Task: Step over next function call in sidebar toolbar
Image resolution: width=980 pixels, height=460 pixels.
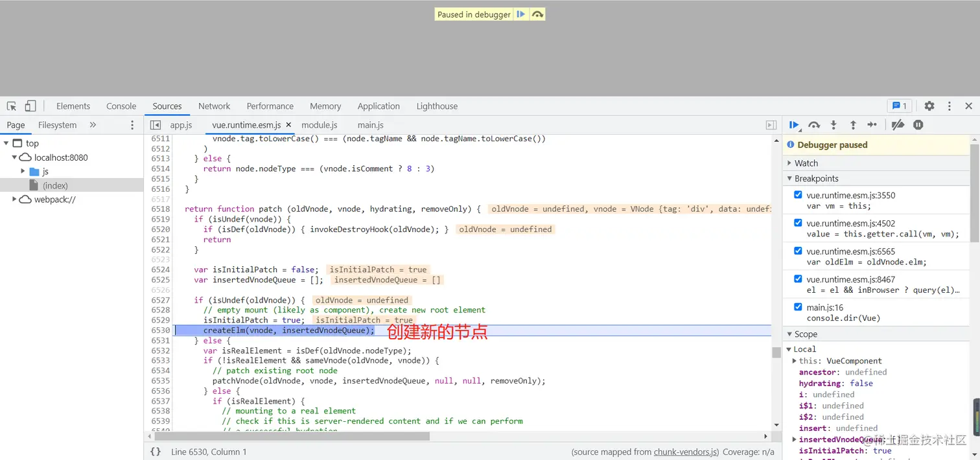Action: 814,125
